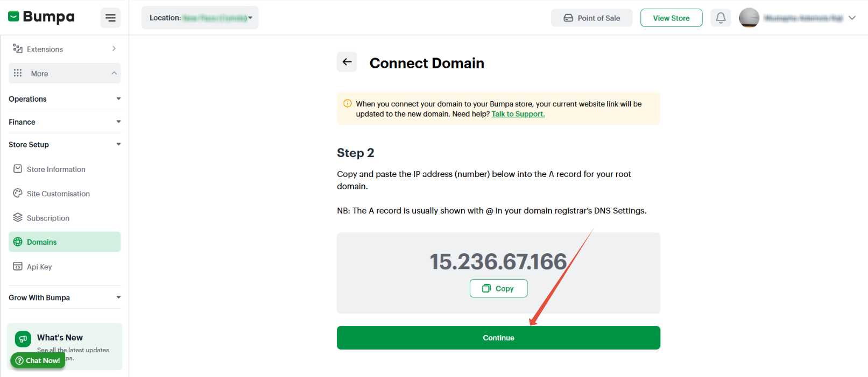
Task: Expand the Finance section
Action: tap(65, 122)
